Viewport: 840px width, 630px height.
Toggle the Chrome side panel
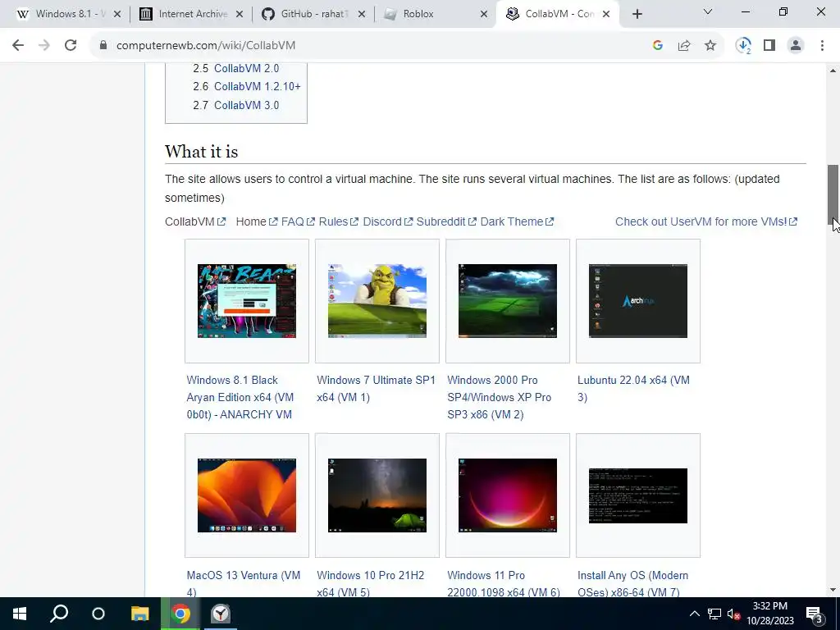click(769, 46)
